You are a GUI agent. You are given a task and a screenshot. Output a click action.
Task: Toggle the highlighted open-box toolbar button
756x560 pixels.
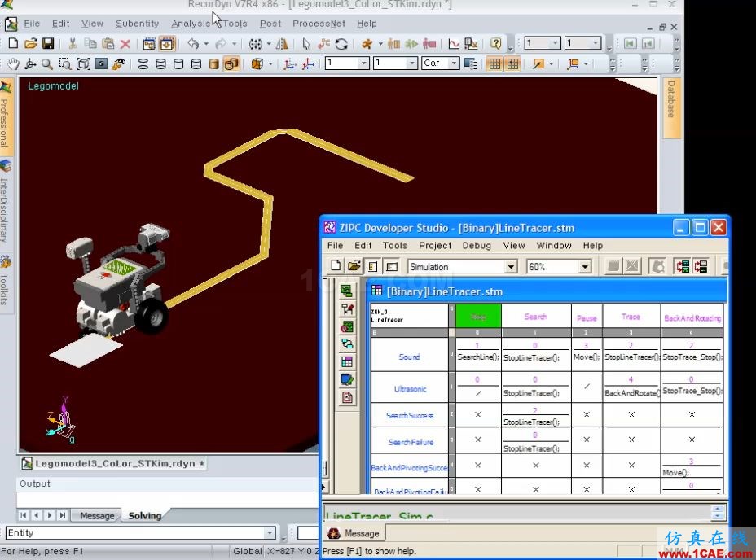[x=167, y=44]
